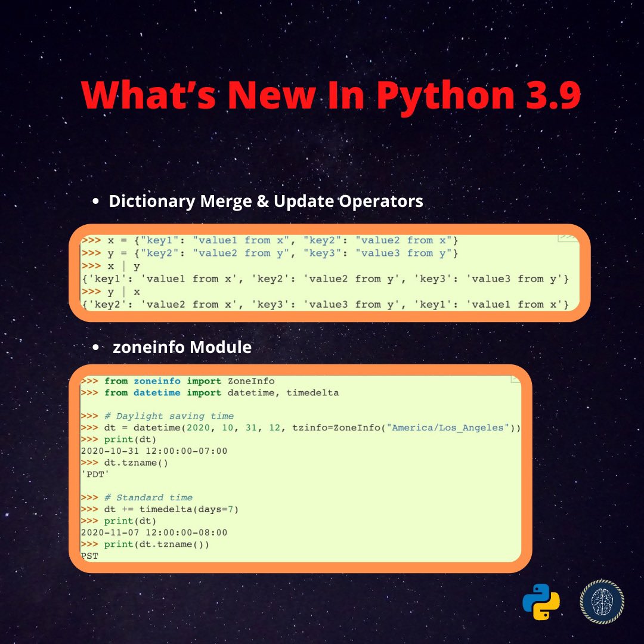Click the output line starting with {'key2'
Viewport: 644px width, 644px height.
[326, 305]
